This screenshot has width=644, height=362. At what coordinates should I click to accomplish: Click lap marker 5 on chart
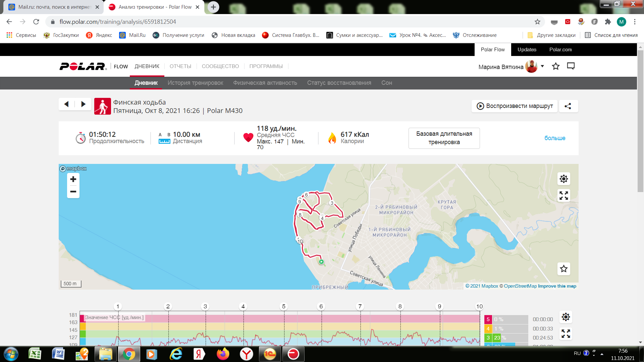pyautogui.click(x=284, y=306)
